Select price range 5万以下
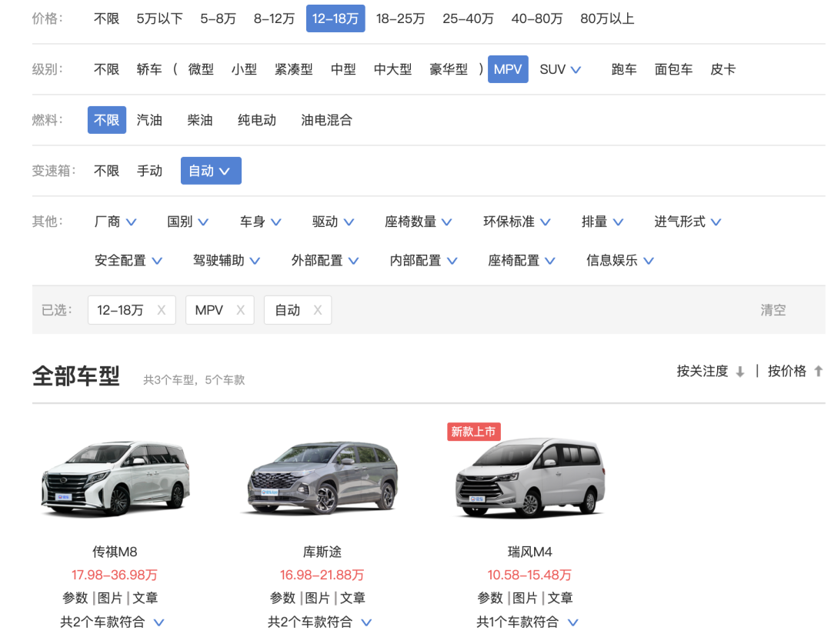The image size is (831, 644). (x=159, y=18)
